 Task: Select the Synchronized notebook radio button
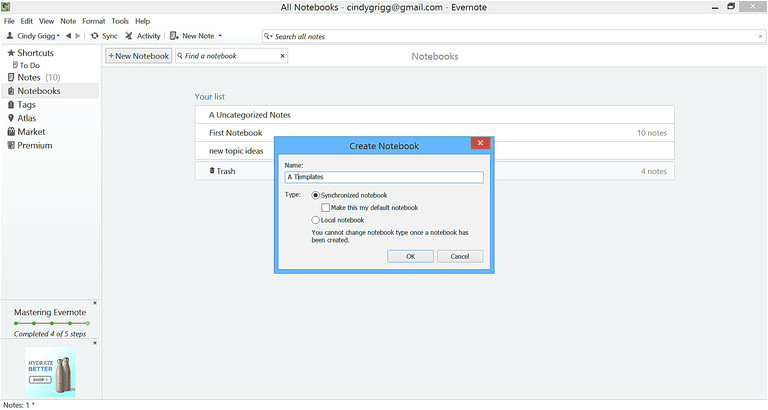pyautogui.click(x=317, y=195)
